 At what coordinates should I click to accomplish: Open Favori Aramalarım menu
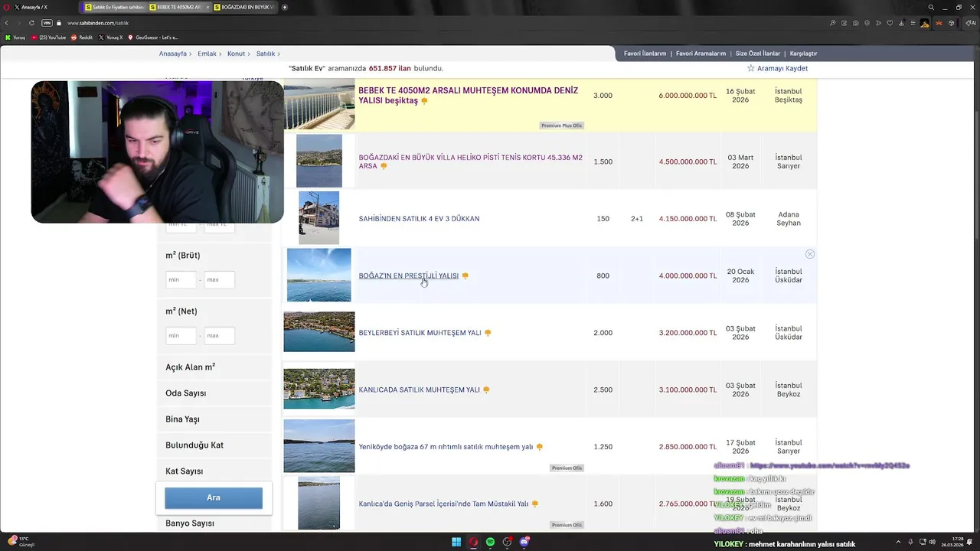(x=701, y=54)
